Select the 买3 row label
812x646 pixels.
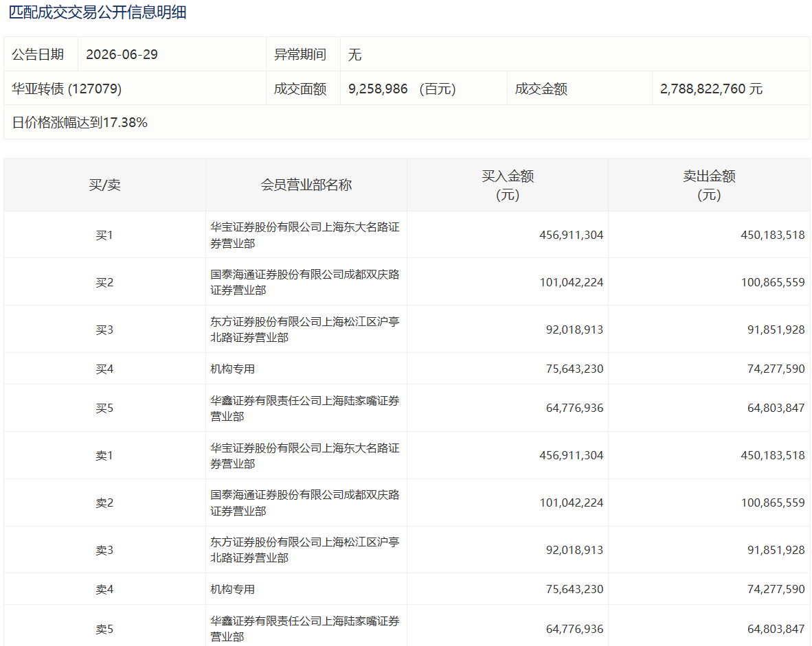(104, 330)
